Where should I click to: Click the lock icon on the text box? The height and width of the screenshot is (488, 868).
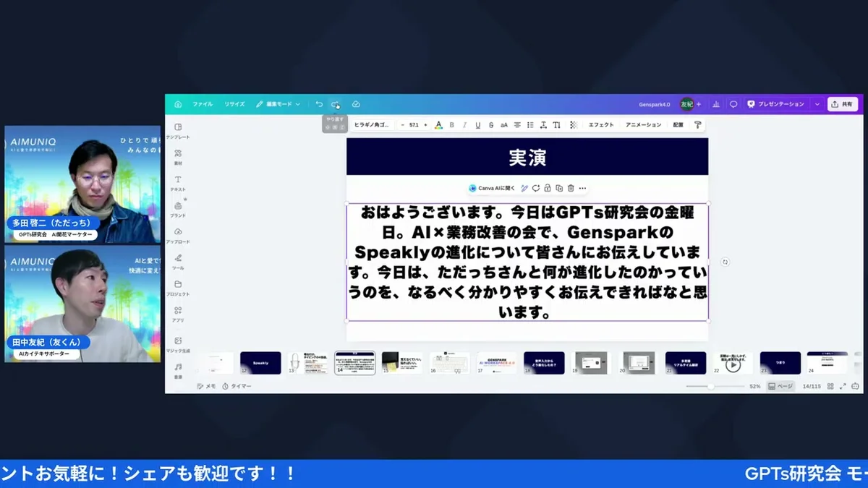(x=547, y=187)
